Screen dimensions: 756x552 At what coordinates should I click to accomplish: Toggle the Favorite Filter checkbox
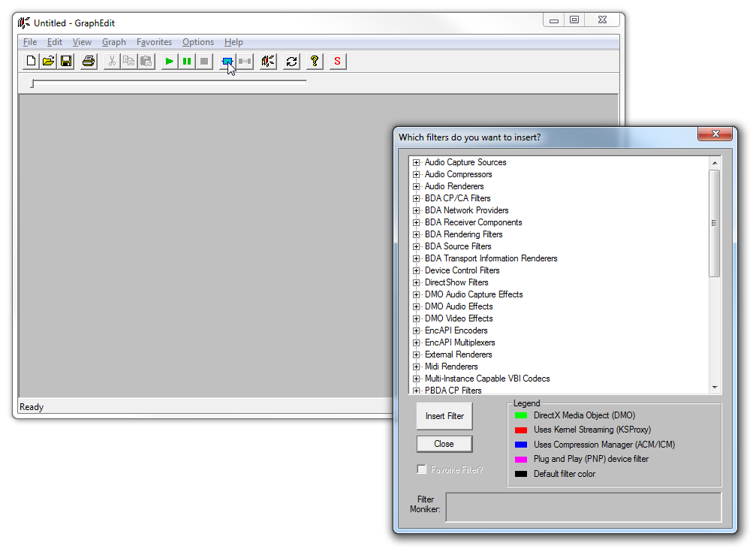[422, 469]
